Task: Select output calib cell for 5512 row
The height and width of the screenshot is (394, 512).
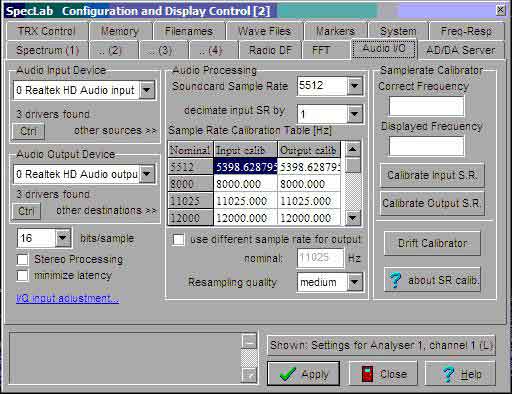Action: [309, 166]
